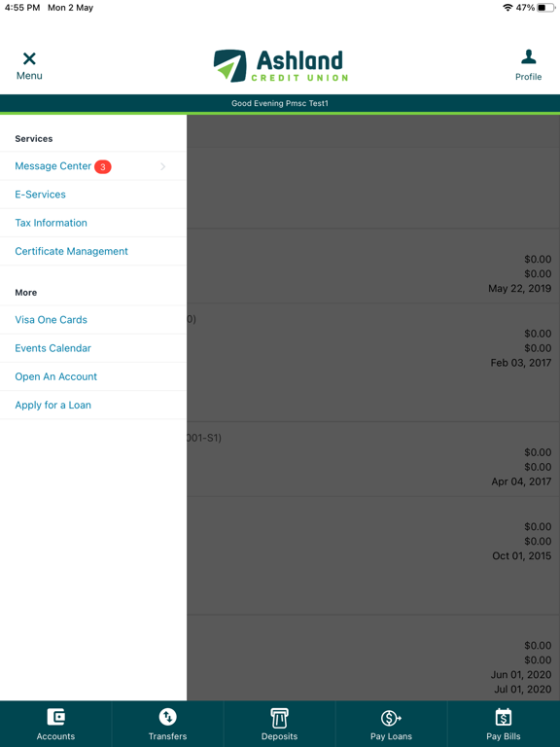Open the Pay Loans tab icon
Viewport: 560px width, 747px height.
point(391,718)
